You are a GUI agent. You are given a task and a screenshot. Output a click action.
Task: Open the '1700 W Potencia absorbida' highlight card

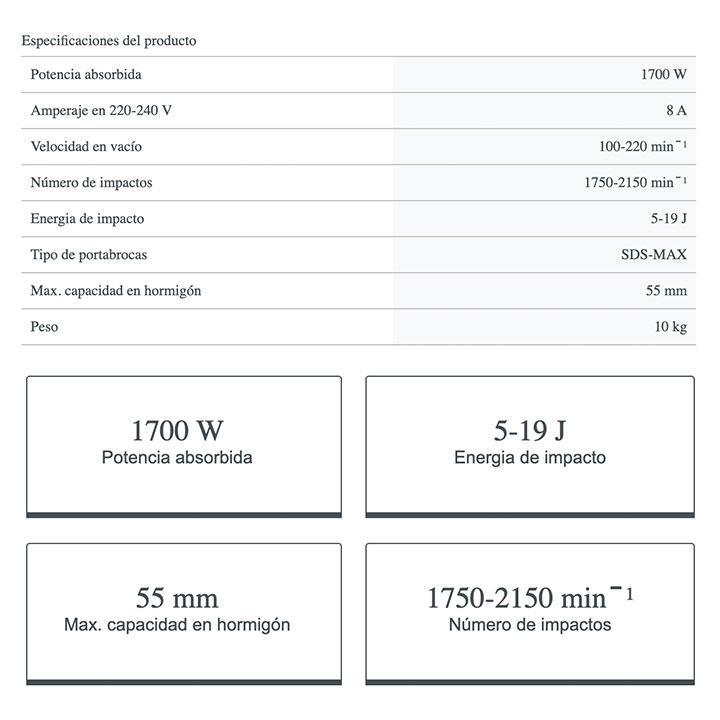pos(184,445)
